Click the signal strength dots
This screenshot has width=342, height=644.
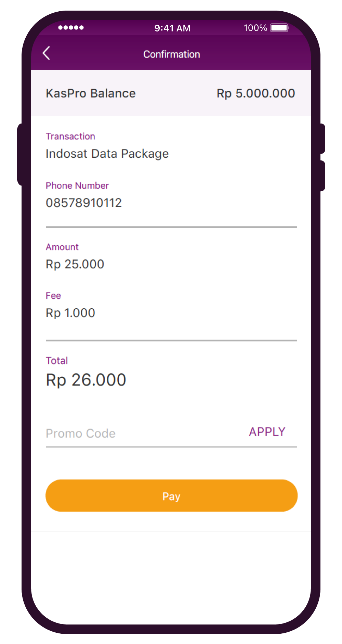(x=71, y=28)
